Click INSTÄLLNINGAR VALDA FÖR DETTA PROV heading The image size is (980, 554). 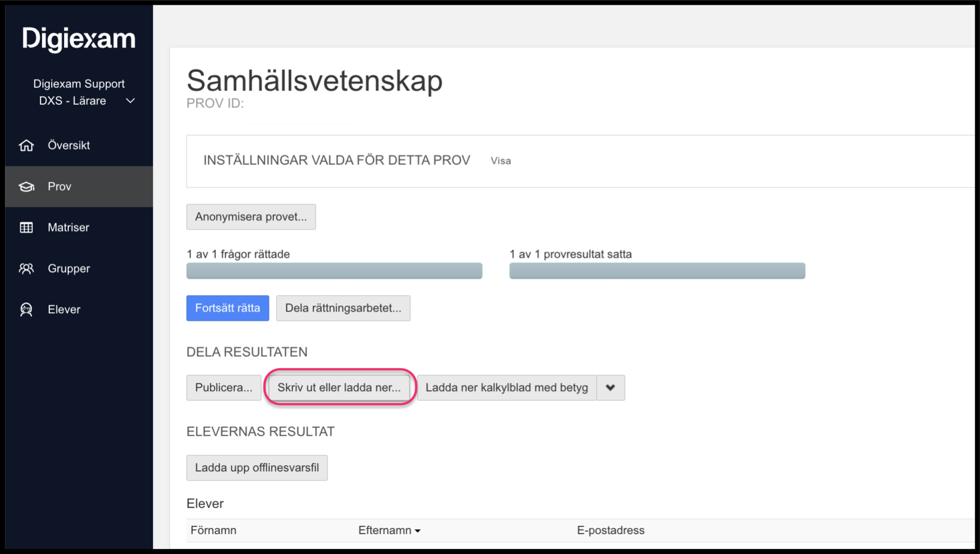click(337, 160)
